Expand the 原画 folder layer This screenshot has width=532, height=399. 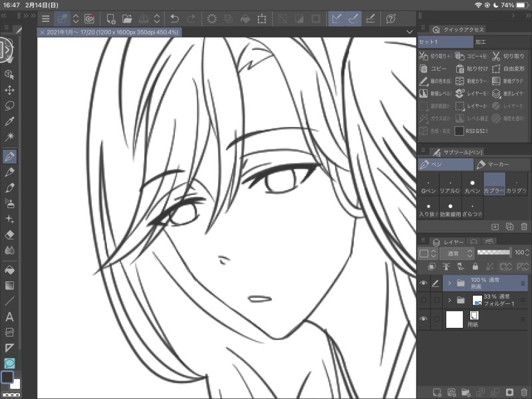(x=450, y=283)
